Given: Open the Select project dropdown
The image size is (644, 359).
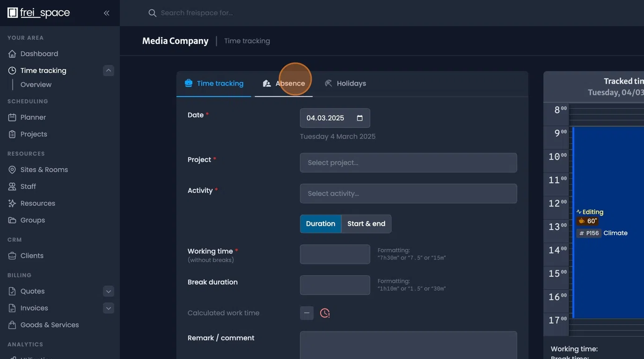Looking at the screenshot, I should point(408,163).
